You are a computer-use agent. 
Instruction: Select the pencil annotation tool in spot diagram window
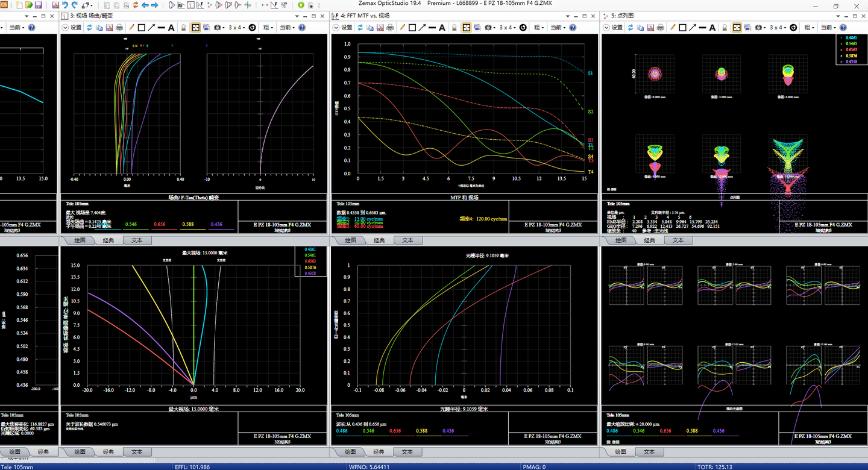pos(672,28)
